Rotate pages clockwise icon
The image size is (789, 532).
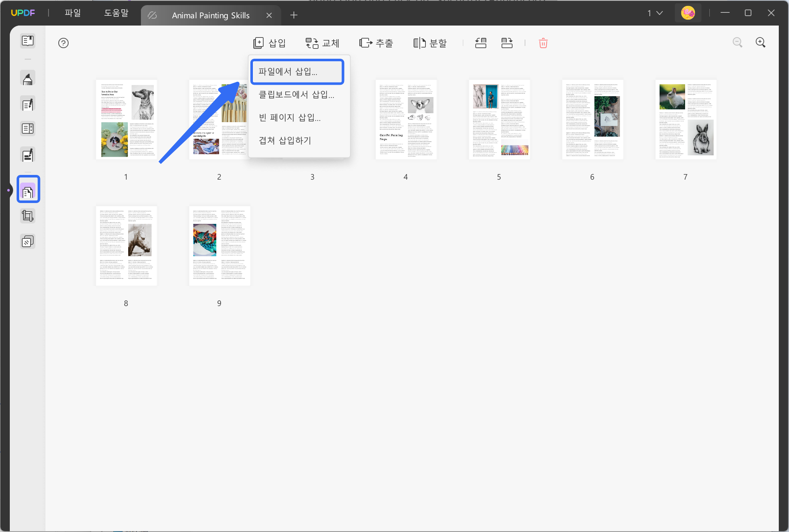click(507, 43)
